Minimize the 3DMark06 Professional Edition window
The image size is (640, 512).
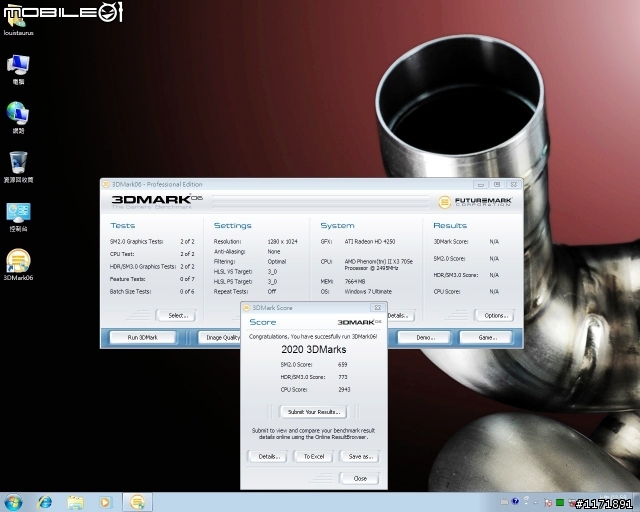click(x=481, y=185)
